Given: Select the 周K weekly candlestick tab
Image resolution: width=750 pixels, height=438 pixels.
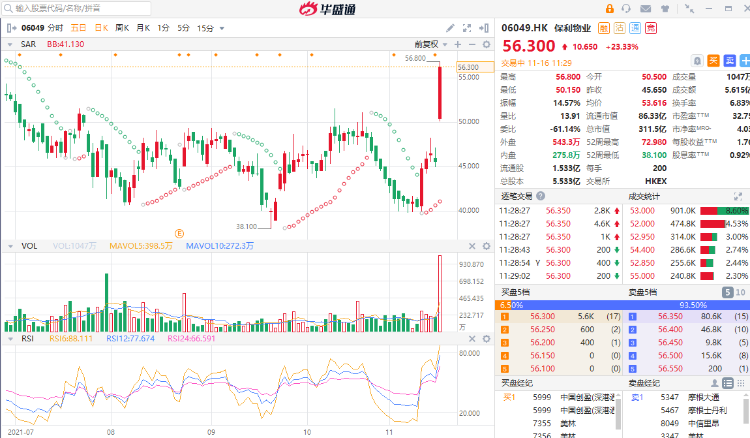Looking at the screenshot, I should [x=122, y=28].
